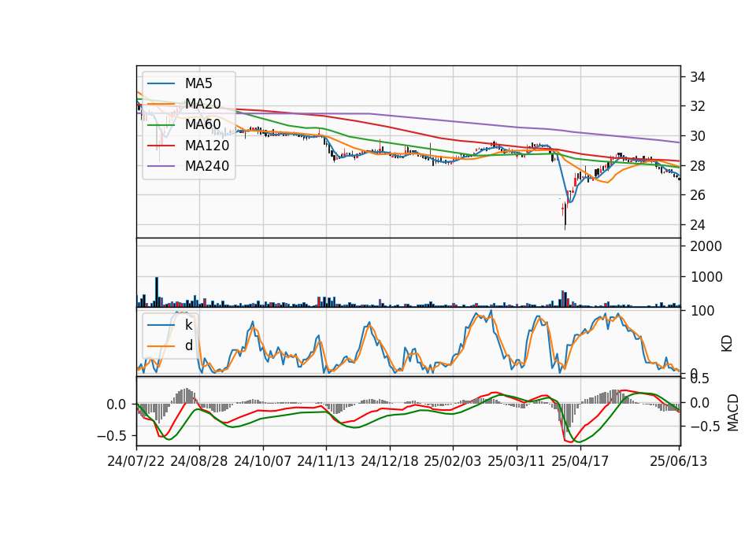Click the blue MA5 legend line swatch
Viewport: 756px width, 543px height.
click(x=161, y=84)
